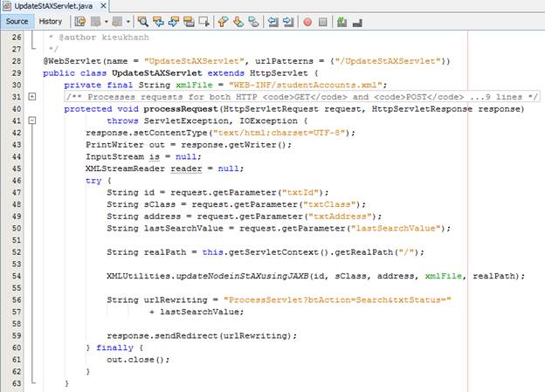Click 'getRealPath' on line 52

click(364, 252)
